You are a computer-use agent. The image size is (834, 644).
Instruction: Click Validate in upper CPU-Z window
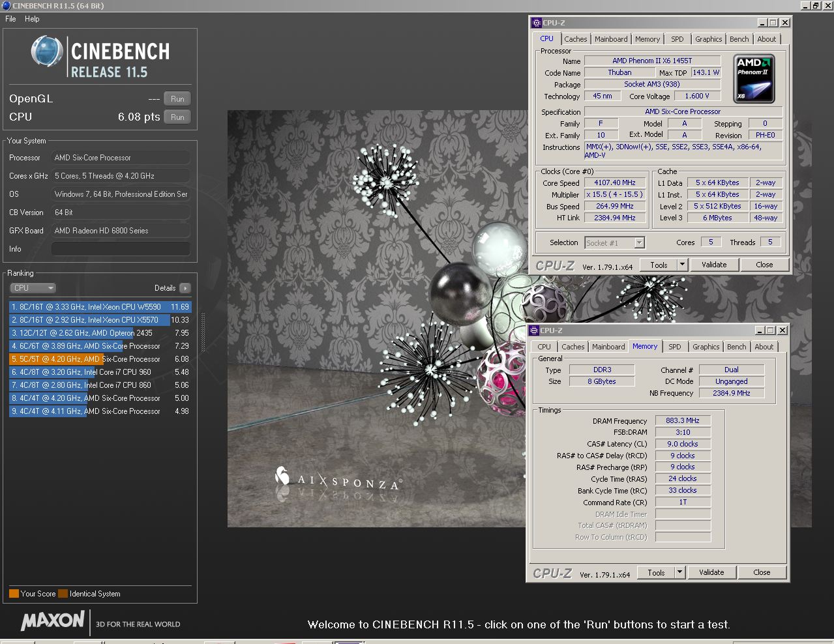click(714, 265)
